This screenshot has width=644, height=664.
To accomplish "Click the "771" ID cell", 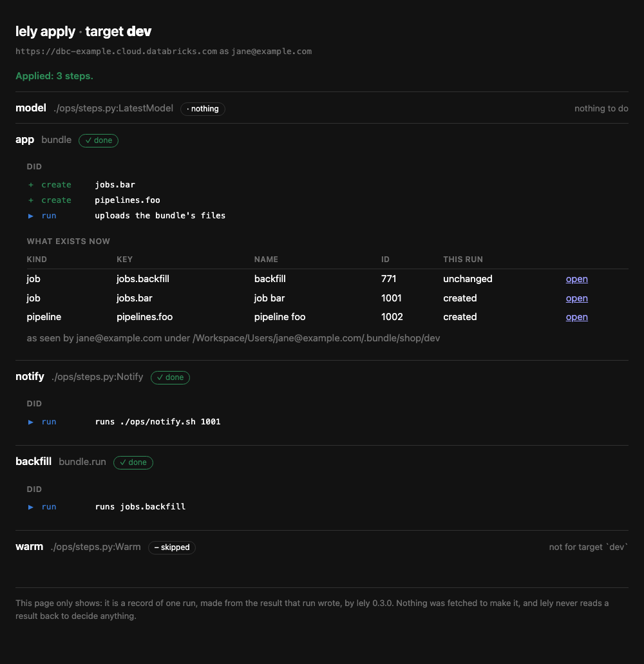I will pyautogui.click(x=389, y=279).
